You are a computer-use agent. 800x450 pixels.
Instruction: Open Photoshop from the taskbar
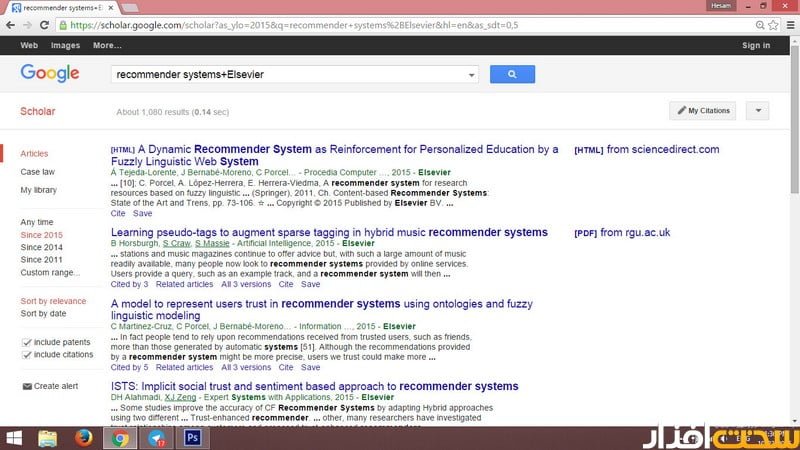(x=195, y=437)
